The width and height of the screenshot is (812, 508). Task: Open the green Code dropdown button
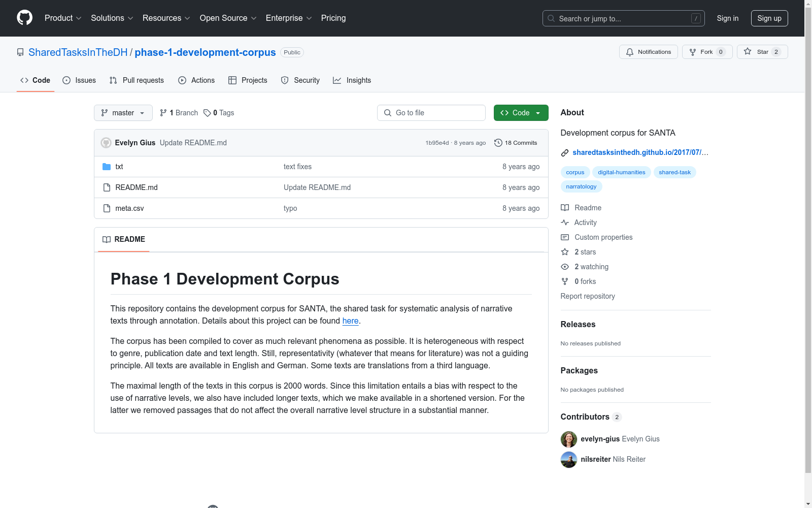point(521,113)
